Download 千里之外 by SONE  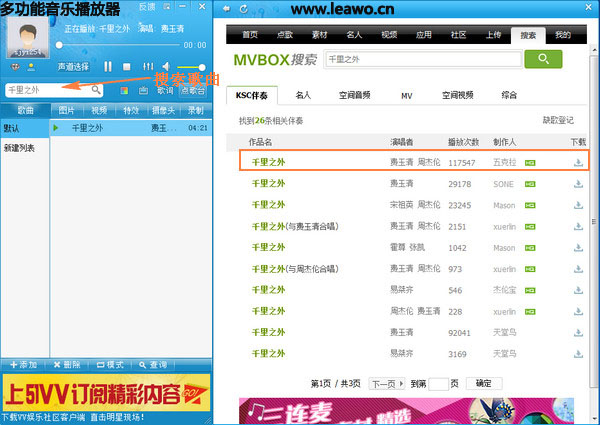coord(578,184)
